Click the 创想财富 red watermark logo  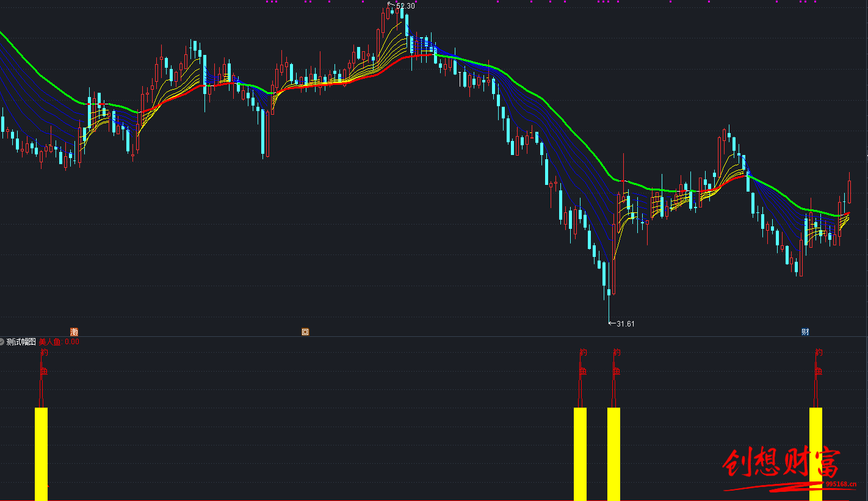pos(781,464)
